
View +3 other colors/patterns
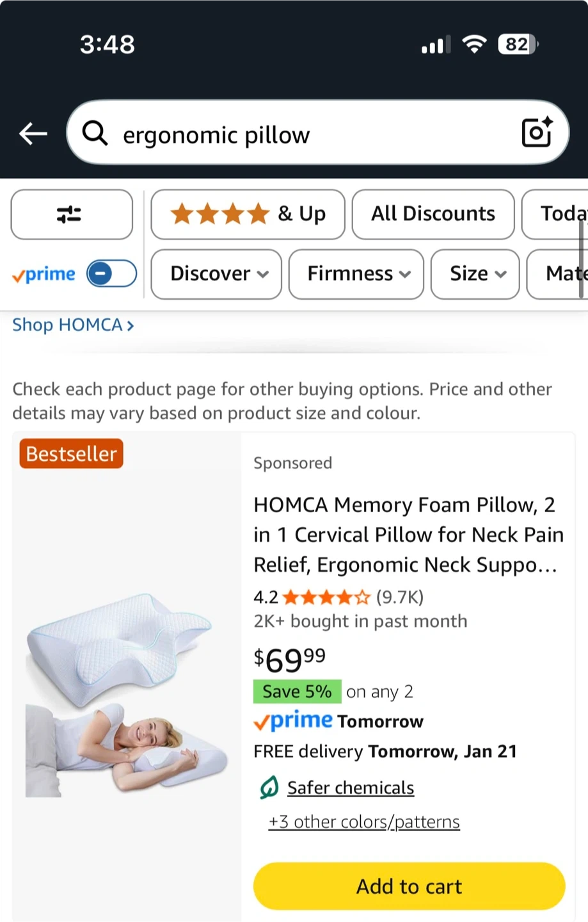pos(364,821)
